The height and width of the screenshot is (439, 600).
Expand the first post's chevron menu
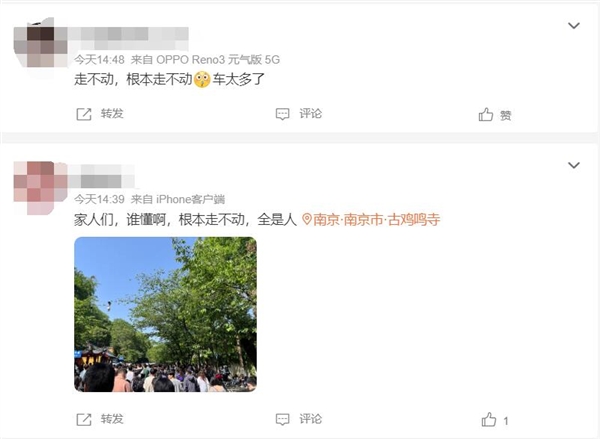[574, 26]
